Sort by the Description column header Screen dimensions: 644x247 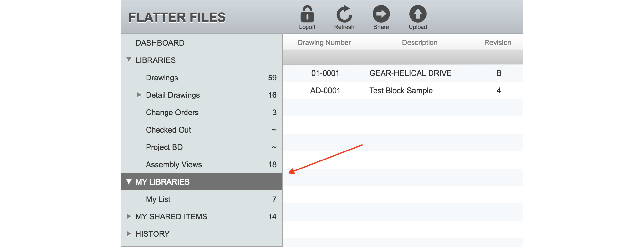pos(420,42)
